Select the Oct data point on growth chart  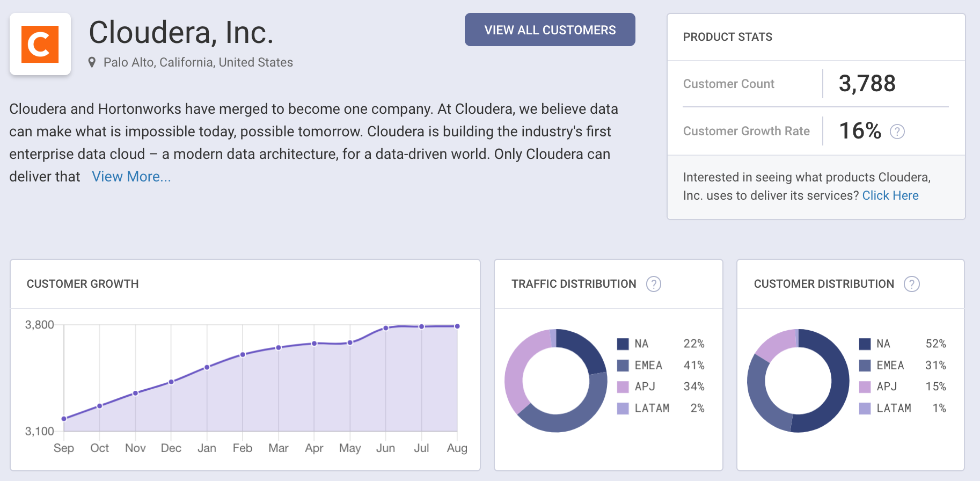(100, 406)
